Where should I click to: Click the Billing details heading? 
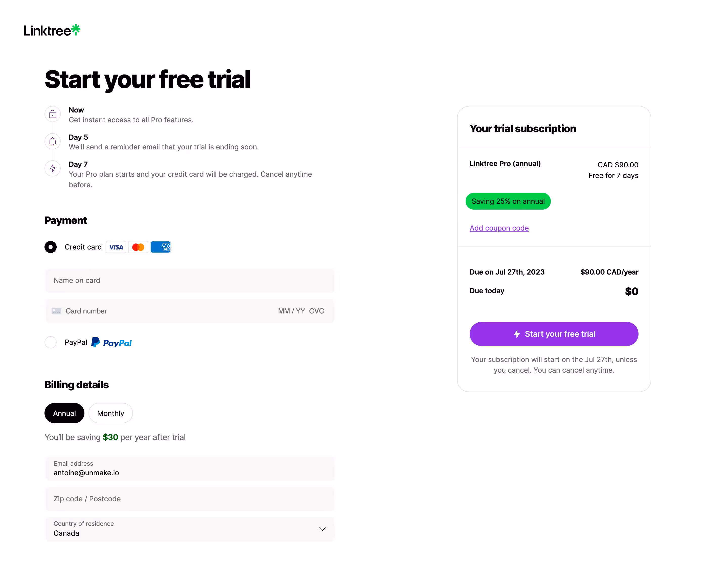76,385
